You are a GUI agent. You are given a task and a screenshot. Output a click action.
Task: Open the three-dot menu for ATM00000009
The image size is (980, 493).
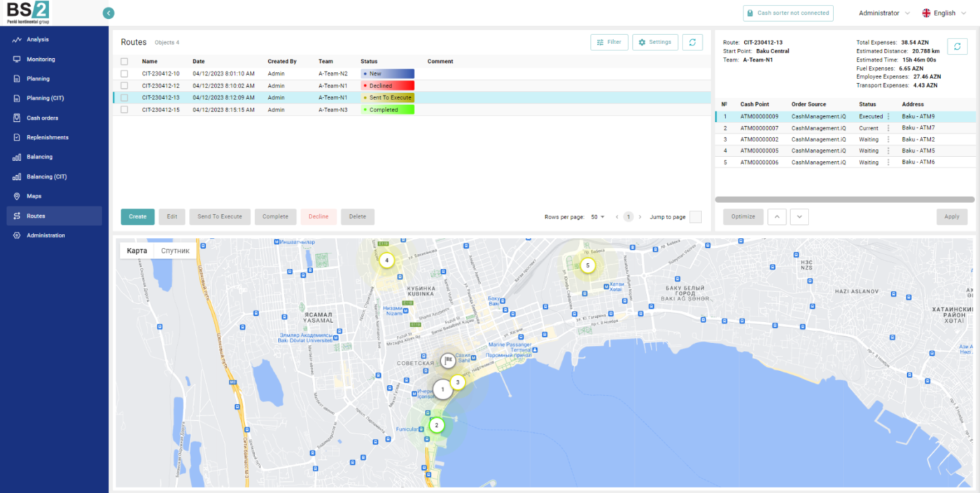tap(889, 117)
